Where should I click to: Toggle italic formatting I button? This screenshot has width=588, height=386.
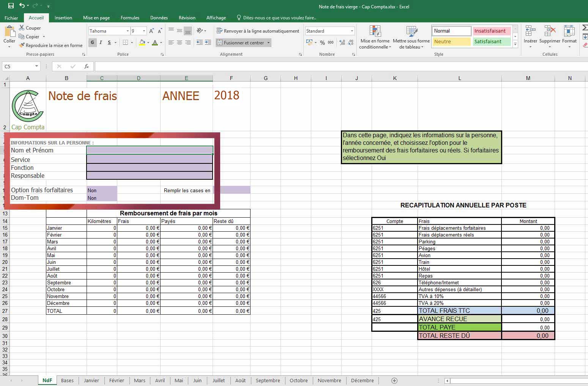click(101, 42)
